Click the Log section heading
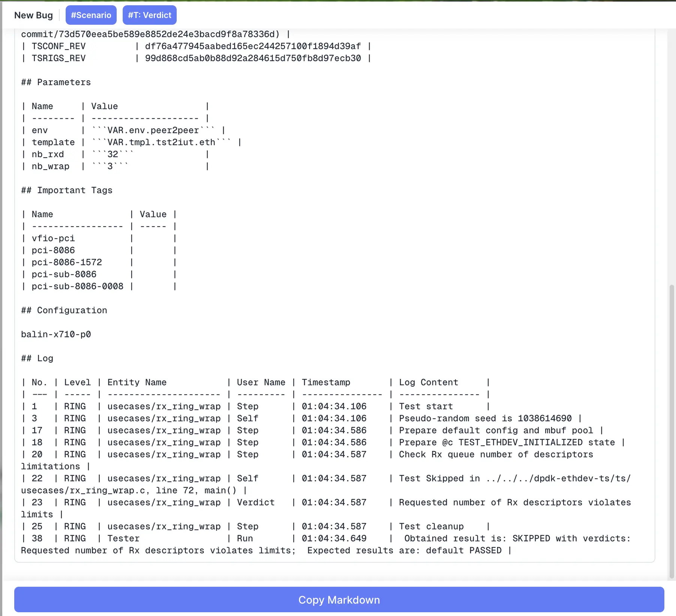This screenshot has width=676, height=616. 37,358
